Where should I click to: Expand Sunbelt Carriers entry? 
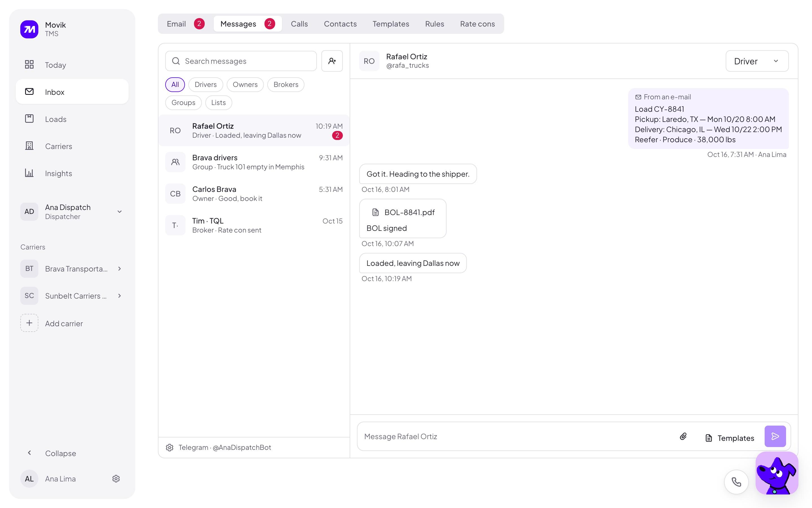pyautogui.click(x=120, y=296)
